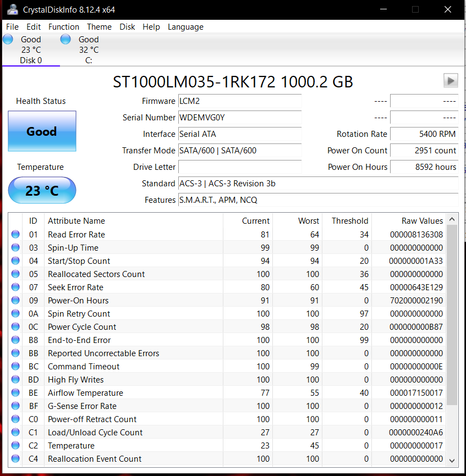Select the C: drive status orb
Screen dimensions: 466x476
click(65, 40)
